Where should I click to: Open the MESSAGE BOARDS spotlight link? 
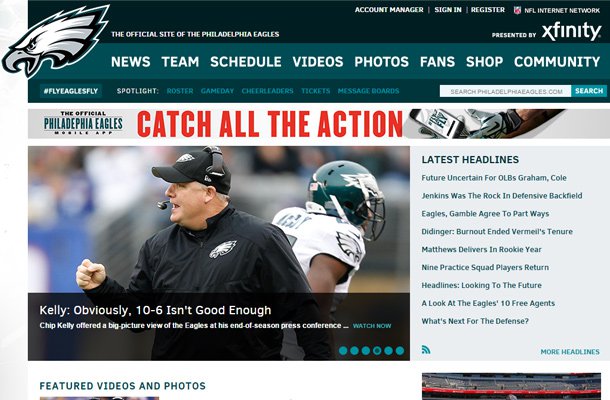pyautogui.click(x=368, y=91)
